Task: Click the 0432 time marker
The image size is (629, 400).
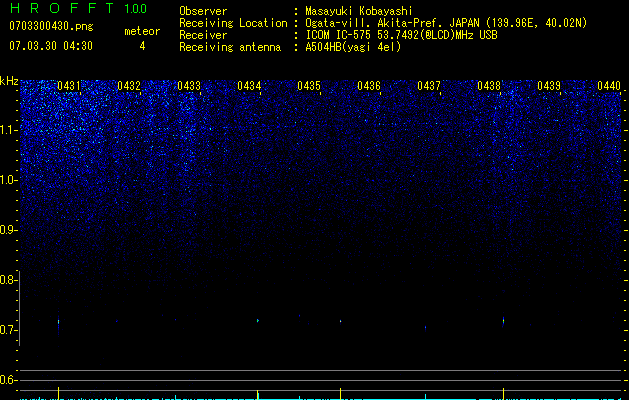Action: [129, 85]
